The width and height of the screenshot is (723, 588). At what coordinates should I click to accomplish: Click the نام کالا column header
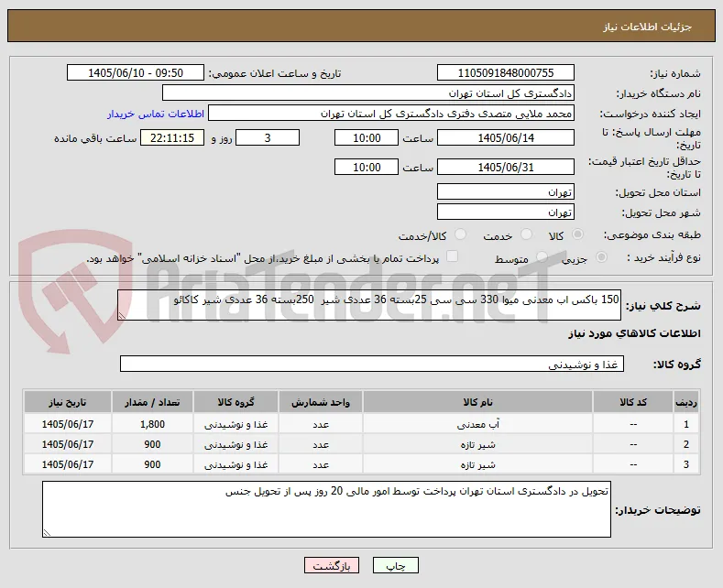pyautogui.click(x=477, y=402)
